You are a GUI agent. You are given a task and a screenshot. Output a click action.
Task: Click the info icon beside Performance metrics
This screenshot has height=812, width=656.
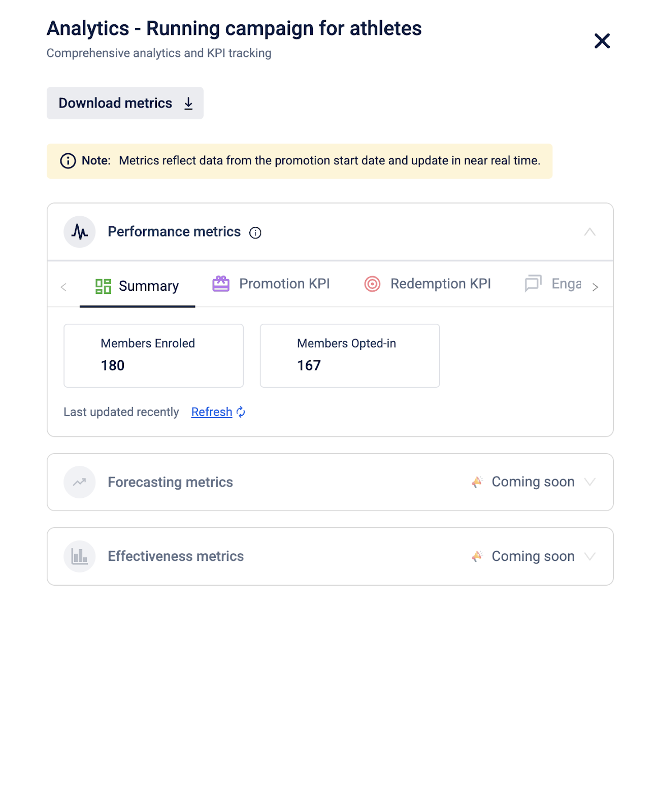point(255,233)
